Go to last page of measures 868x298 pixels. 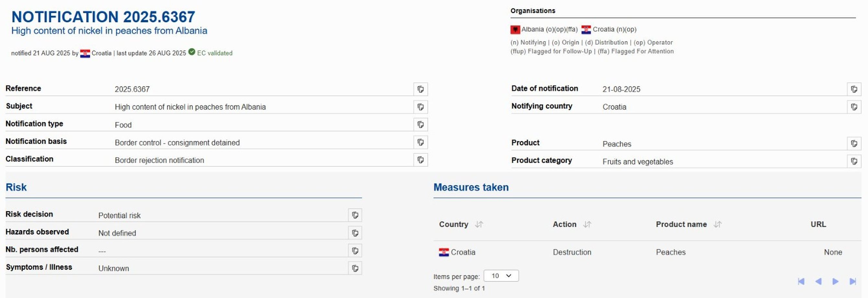pyautogui.click(x=853, y=281)
